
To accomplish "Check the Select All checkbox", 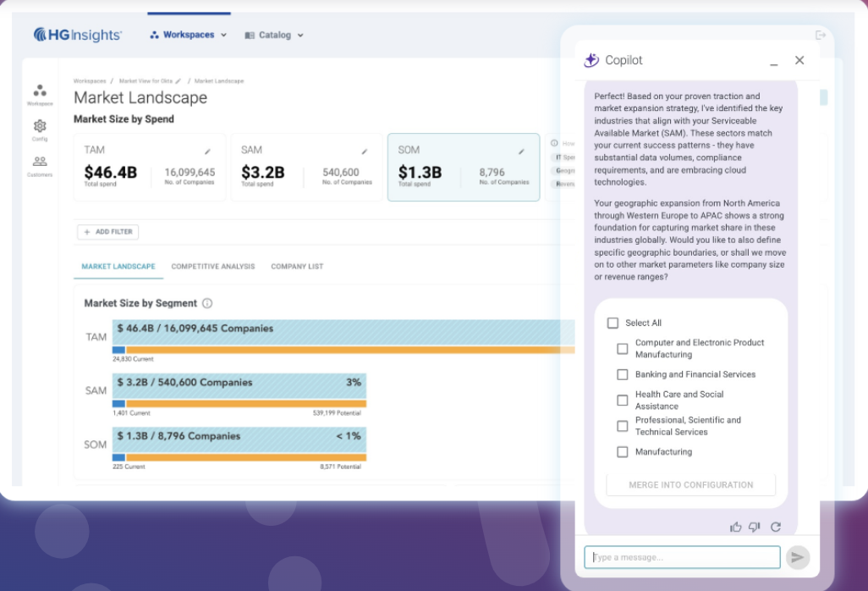I will [x=613, y=323].
